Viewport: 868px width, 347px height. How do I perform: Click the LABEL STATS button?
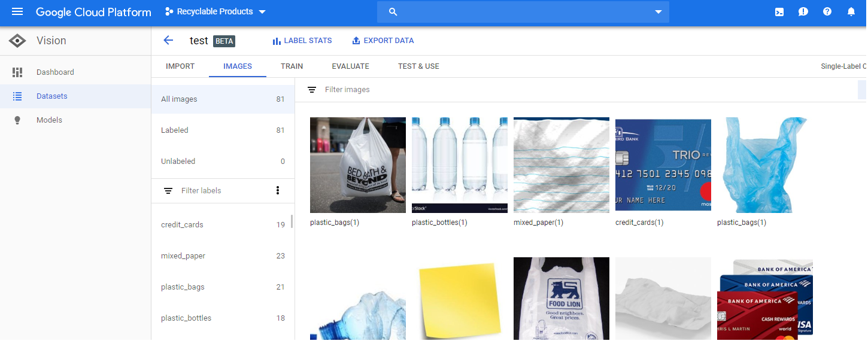(302, 41)
